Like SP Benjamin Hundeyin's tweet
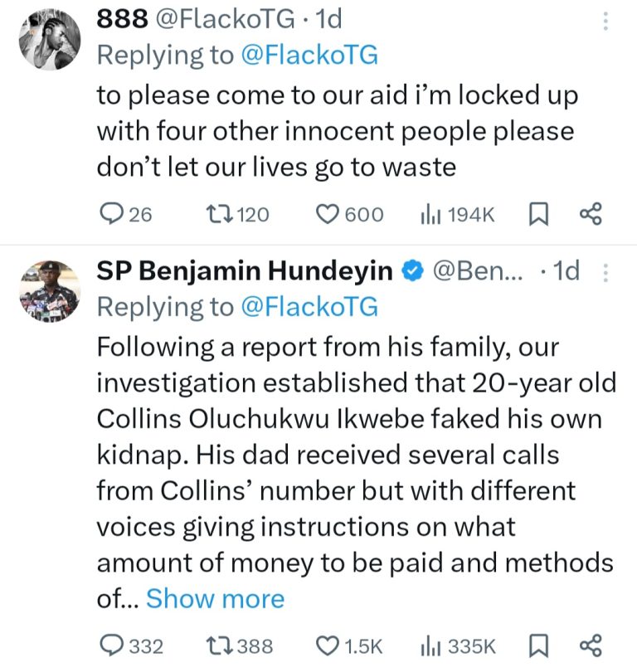 (330, 646)
